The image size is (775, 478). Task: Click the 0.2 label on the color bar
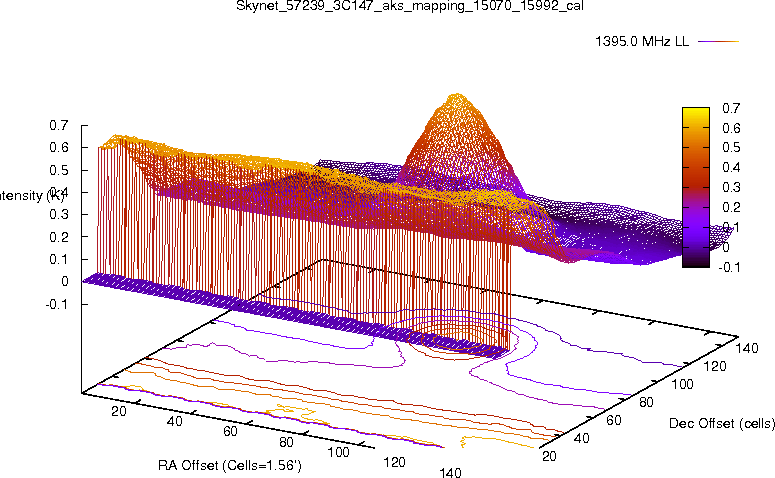click(731, 207)
